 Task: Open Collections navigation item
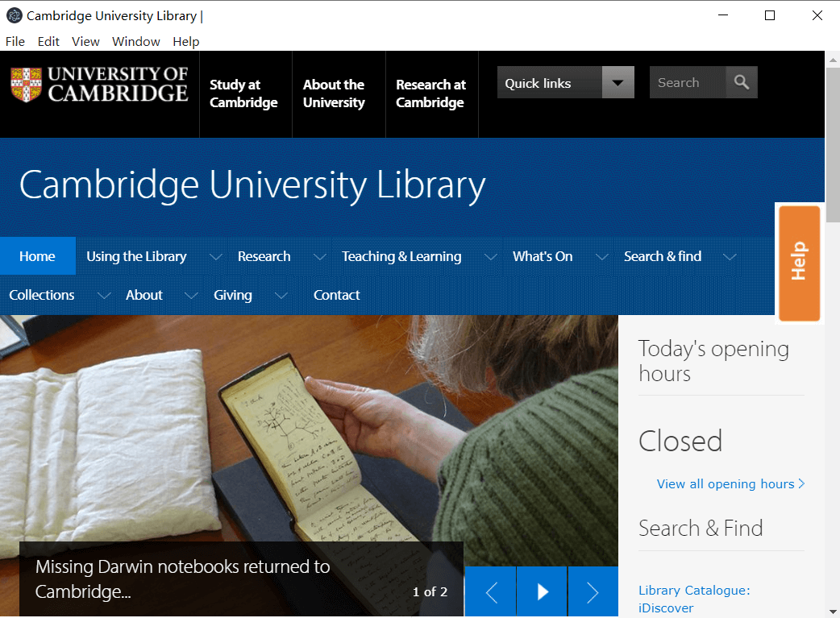pyautogui.click(x=42, y=295)
